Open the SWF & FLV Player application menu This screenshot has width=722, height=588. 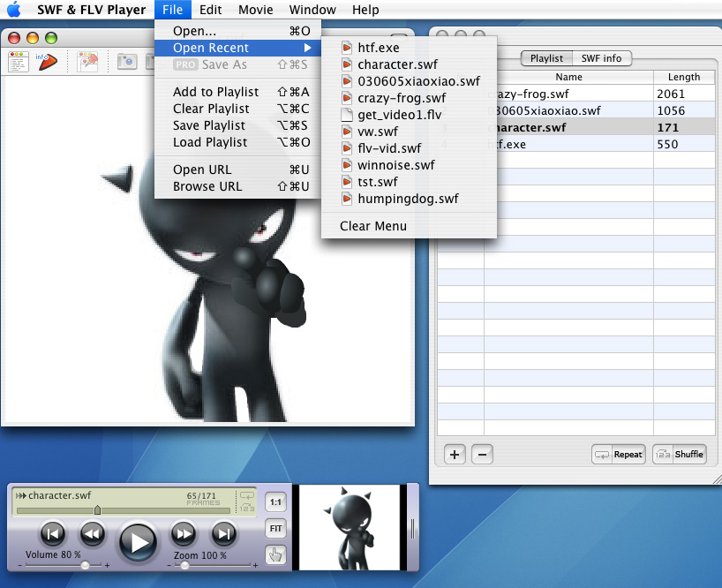pos(91,9)
